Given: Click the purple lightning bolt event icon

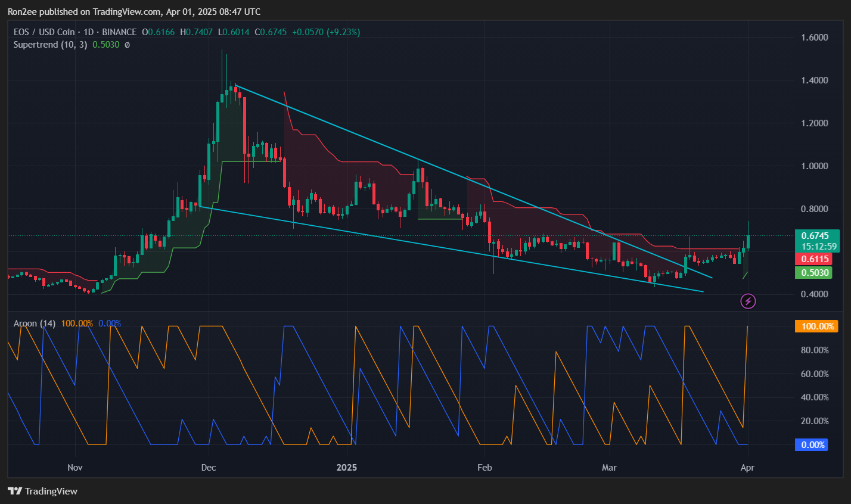Looking at the screenshot, I should [748, 301].
